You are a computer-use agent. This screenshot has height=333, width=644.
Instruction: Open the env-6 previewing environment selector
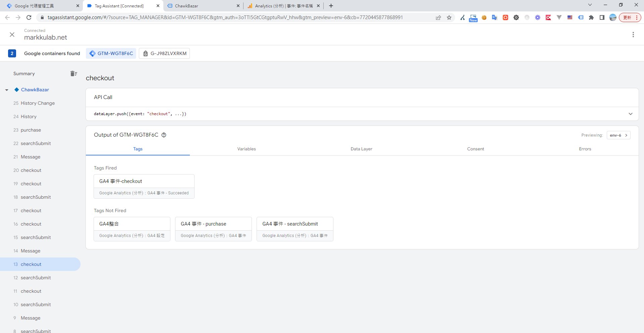pyautogui.click(x=619, y=135)
